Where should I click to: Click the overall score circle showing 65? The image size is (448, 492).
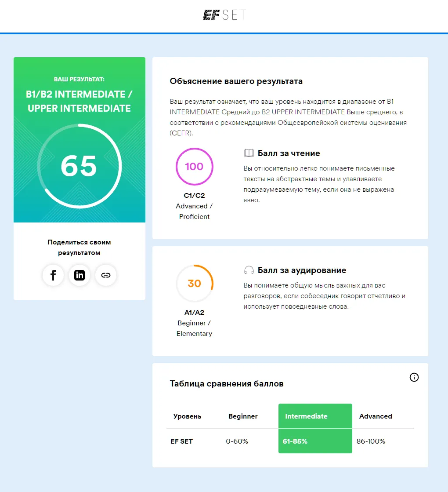pyautogui.click(x=79, y=166)
